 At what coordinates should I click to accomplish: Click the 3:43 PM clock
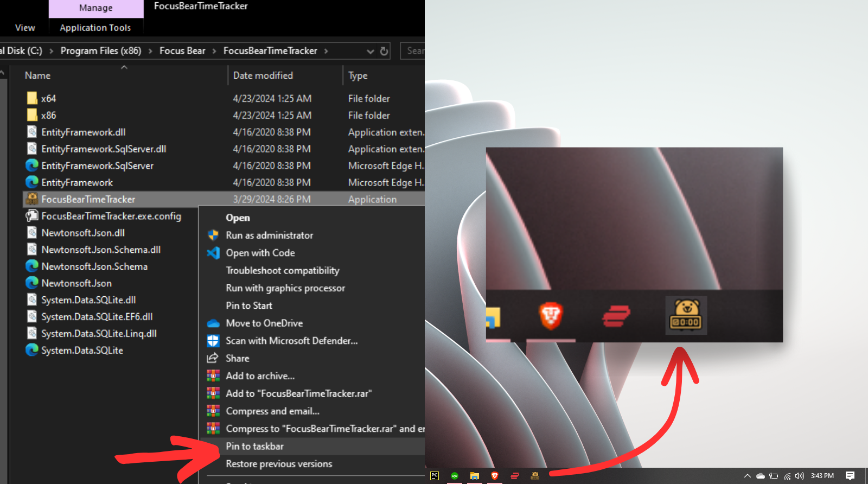click(822, 476)
